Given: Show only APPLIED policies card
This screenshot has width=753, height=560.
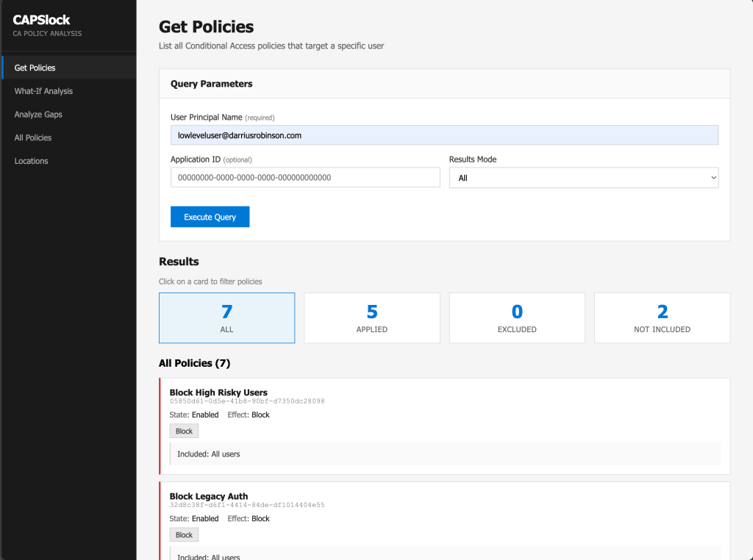Looking at the screenshot, I should click(x=372, y=318).
